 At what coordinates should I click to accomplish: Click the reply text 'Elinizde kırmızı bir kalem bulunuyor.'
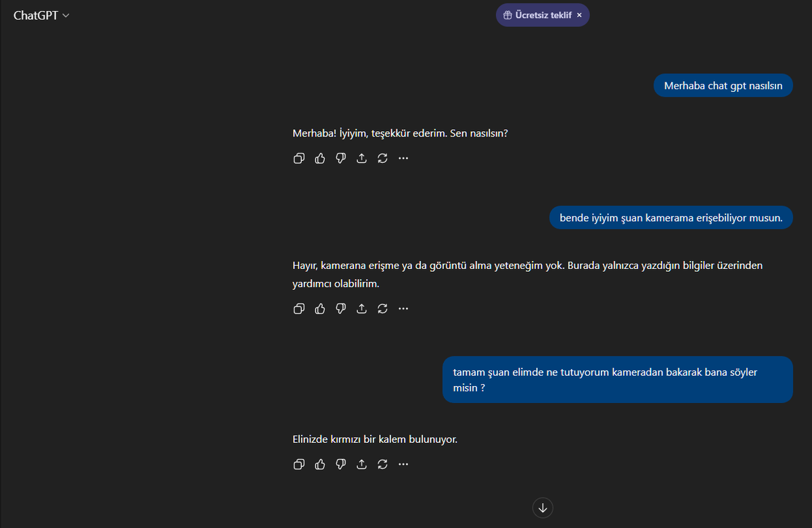[x=375, y=439]
